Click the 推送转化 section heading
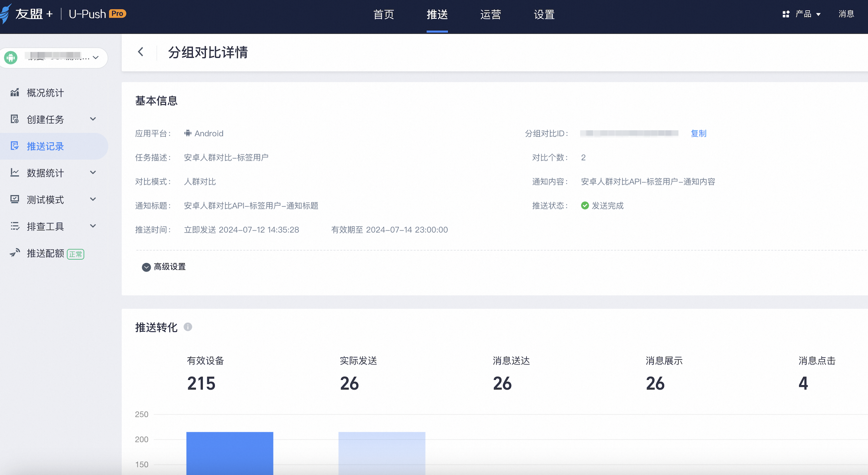This screenshot has width=868, height=475. (156, 327)
